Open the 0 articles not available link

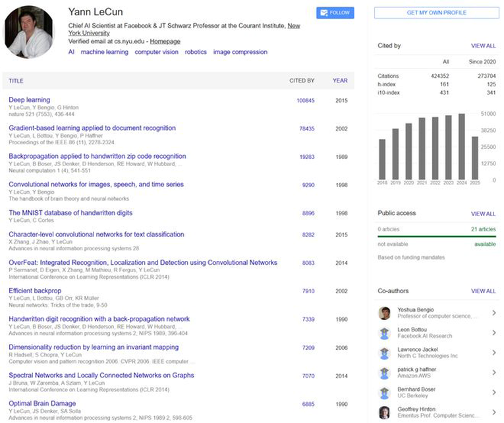(x=388, y=229)
